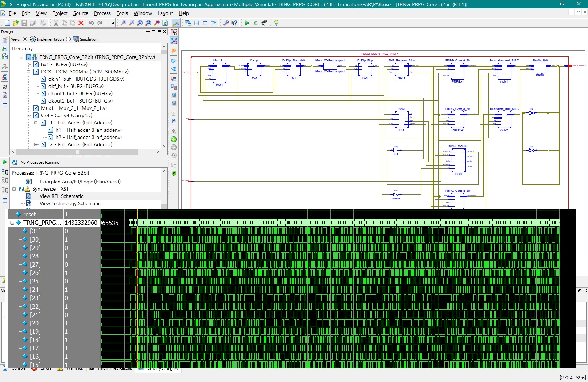Run the selected process with green play icon

point(247,23)
